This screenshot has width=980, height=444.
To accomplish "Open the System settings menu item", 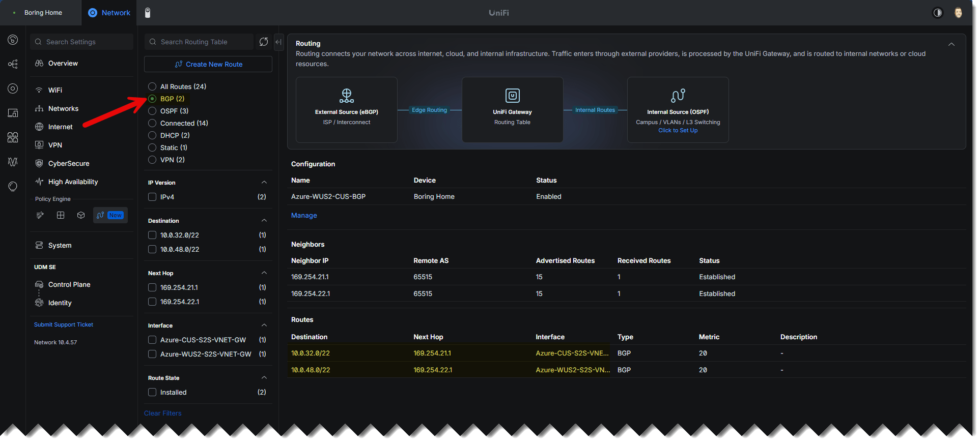I will tap(81, 245).
